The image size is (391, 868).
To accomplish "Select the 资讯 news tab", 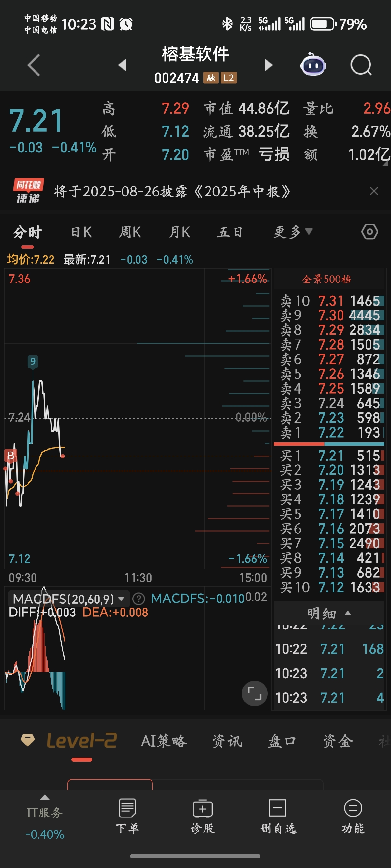I will coord(227,741).
